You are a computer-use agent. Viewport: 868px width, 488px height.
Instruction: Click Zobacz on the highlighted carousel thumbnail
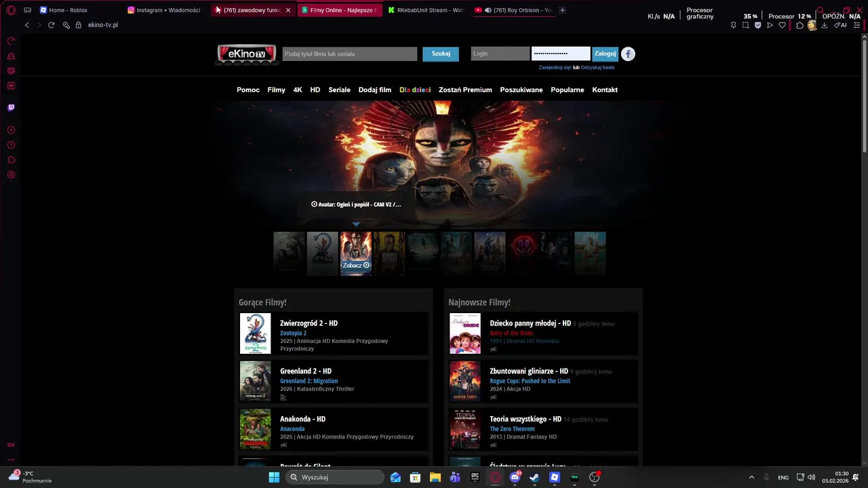pos(356,265)
